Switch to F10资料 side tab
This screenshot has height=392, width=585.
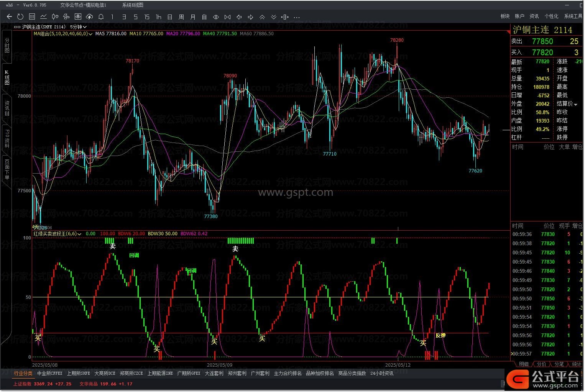(7, 139)
